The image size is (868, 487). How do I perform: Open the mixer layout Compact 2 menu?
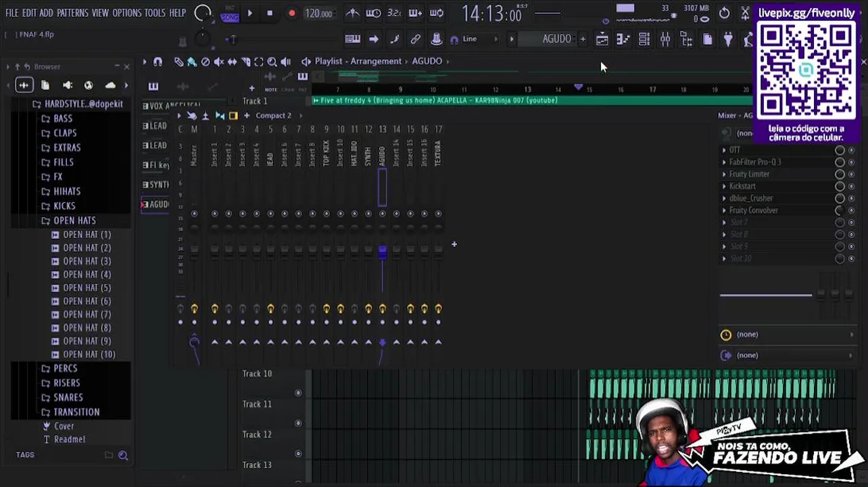click(274, 116)
